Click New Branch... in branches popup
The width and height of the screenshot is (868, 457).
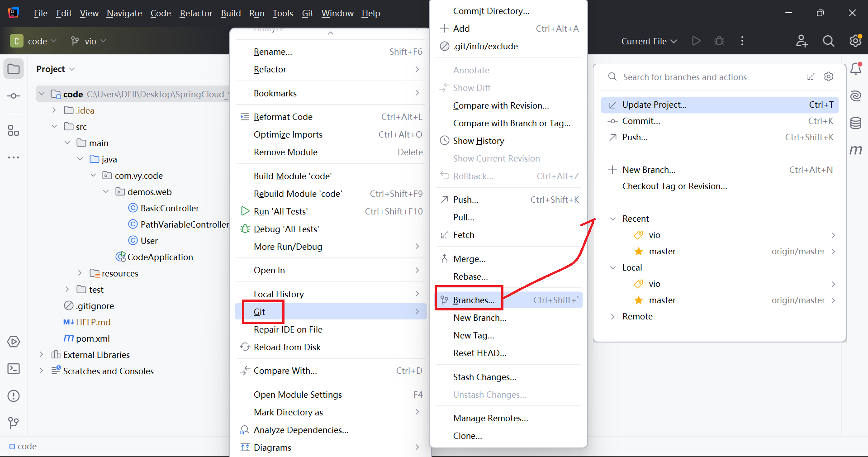coord(720,170)
